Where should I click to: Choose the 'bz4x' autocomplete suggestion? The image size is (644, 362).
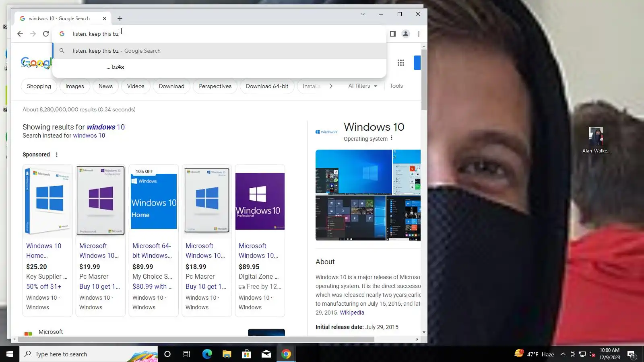coord(219,67)
